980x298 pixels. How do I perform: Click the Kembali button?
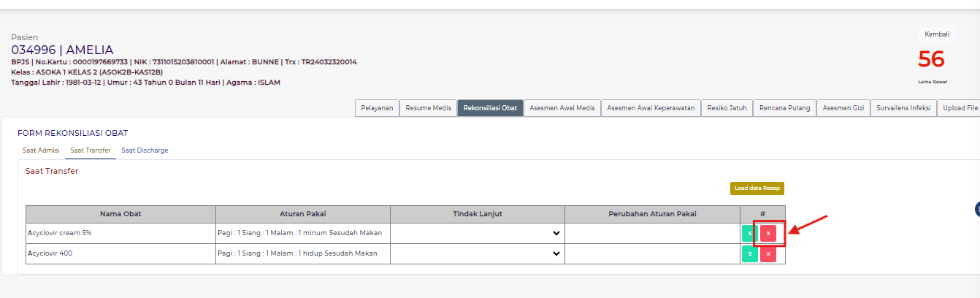coord(937,34)
